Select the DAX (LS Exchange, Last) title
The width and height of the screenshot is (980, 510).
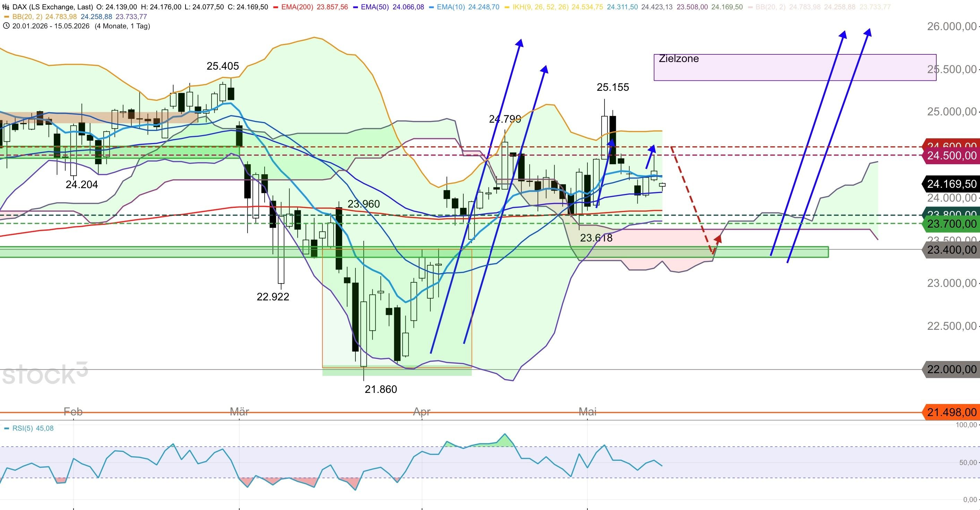click(x=52, y=7)
